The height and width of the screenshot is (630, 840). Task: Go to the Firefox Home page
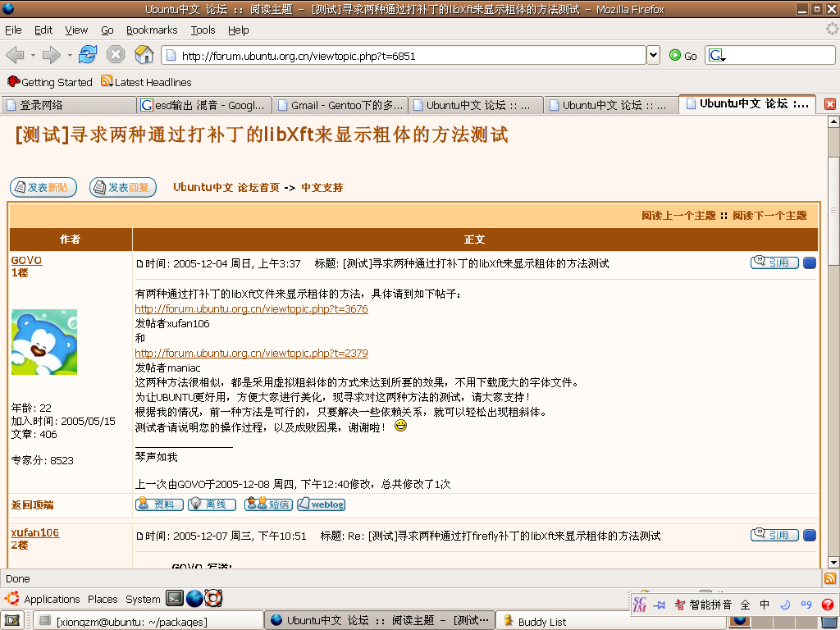(x=144, y=54)
